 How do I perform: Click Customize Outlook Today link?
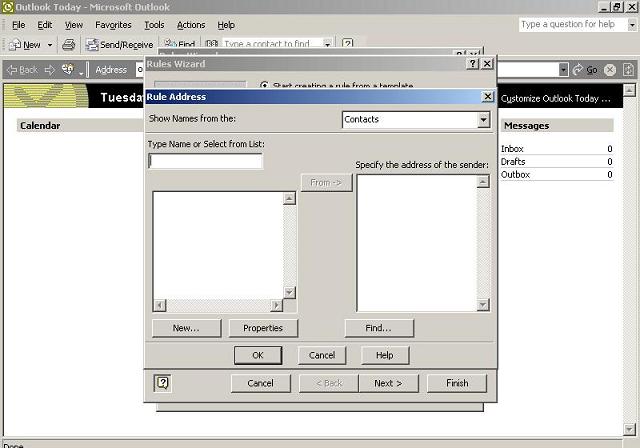pos(556,99)
